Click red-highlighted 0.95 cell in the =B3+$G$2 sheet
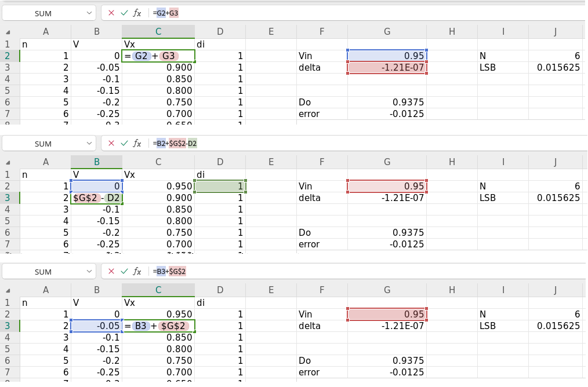 click(387, 315)
